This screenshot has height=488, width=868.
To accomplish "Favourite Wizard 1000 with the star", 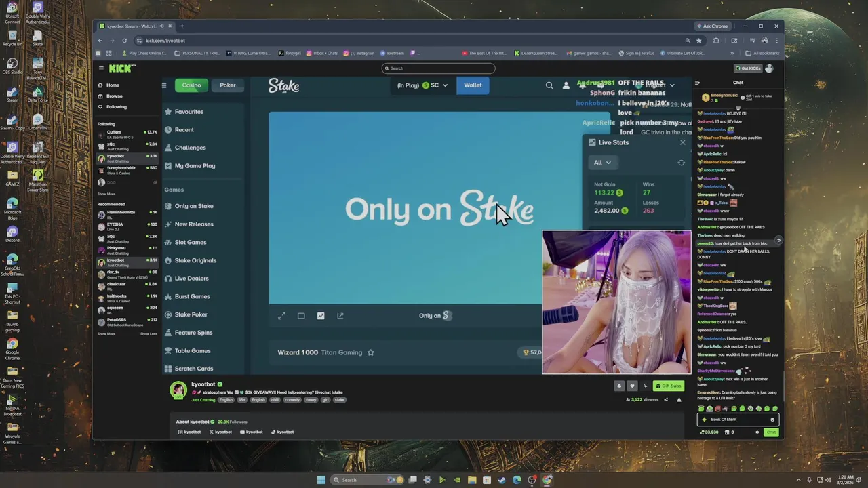I will coord(370,352).
